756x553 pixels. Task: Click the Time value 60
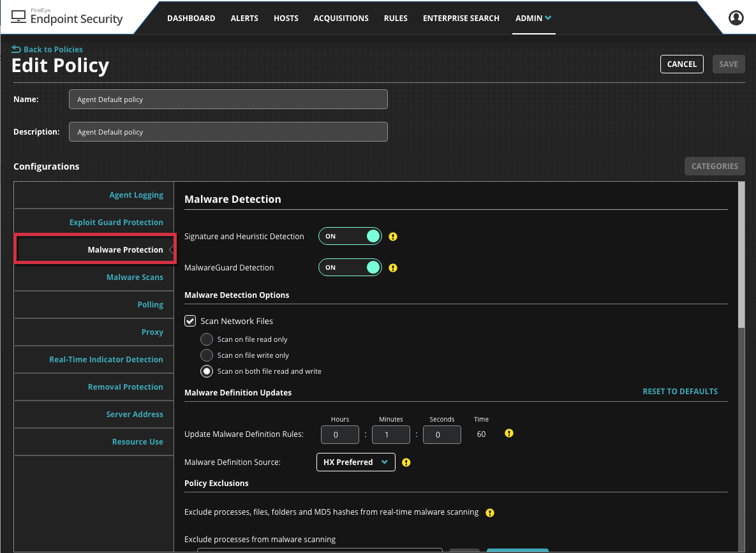pyautogui.click(x=481, y=434)
